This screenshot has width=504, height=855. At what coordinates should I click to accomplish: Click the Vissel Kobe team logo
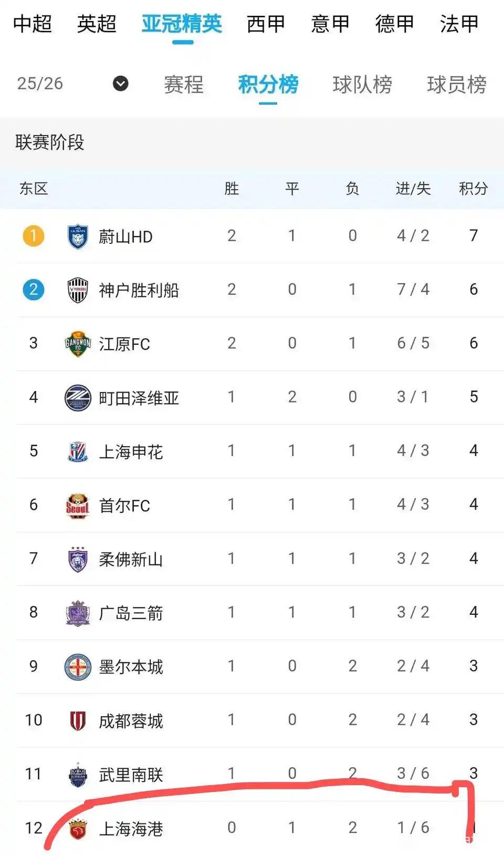(x=78, y=290)
